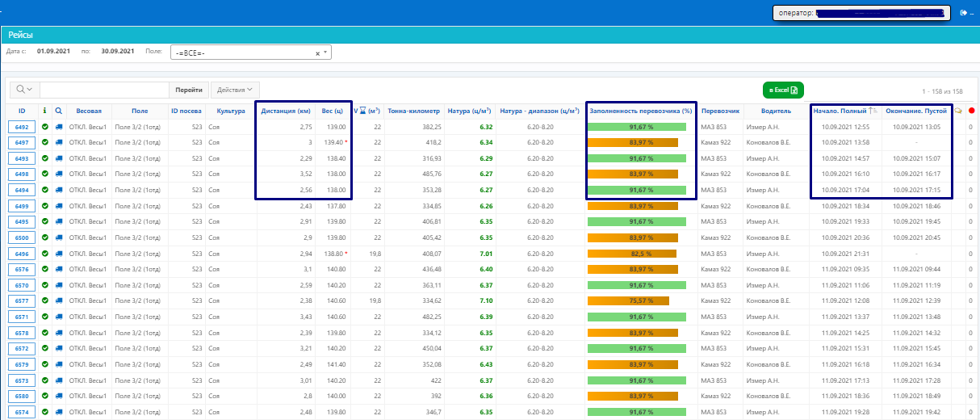This screenshot has height=420, width=980.
Task: Open search column selector magnifier dropdown
Action: [25, 90]
